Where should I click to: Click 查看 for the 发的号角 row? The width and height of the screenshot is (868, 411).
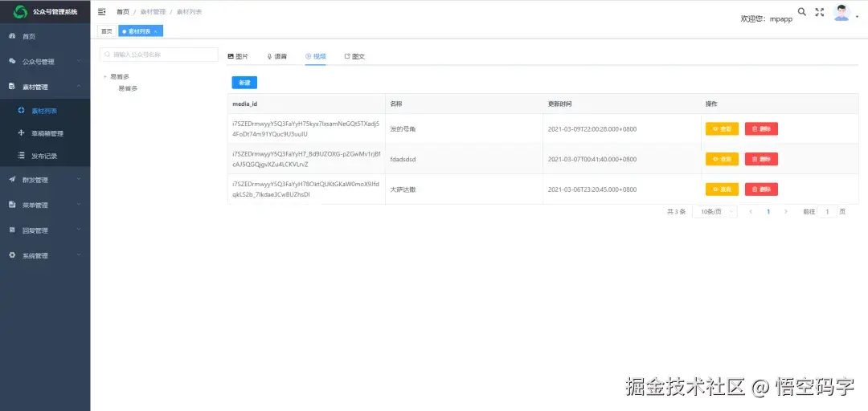coord(722,129)
